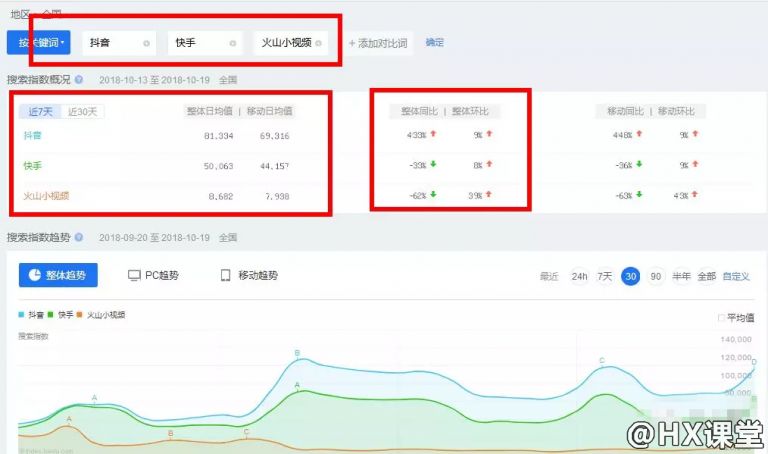Click the green down arrow beside -33%

click(433, 164)
